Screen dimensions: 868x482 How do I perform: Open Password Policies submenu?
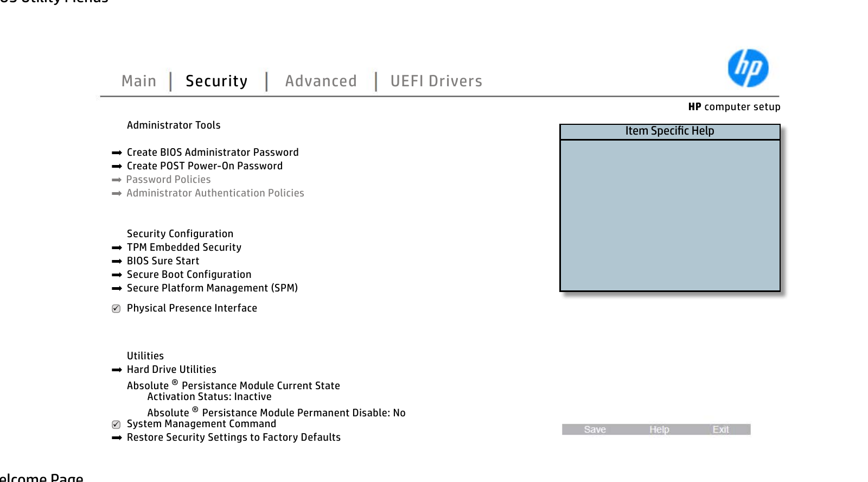tap(168, 180)
